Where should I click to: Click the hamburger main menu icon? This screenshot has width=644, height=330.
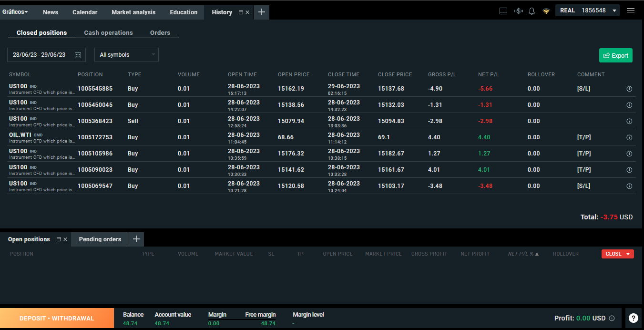pos(631,10)
